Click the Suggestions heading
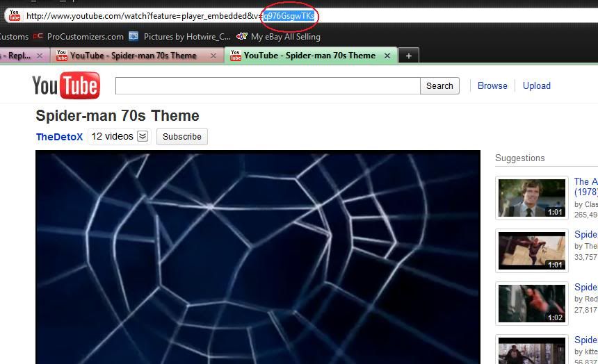This screenshot has width=598, height=364. 520,158
